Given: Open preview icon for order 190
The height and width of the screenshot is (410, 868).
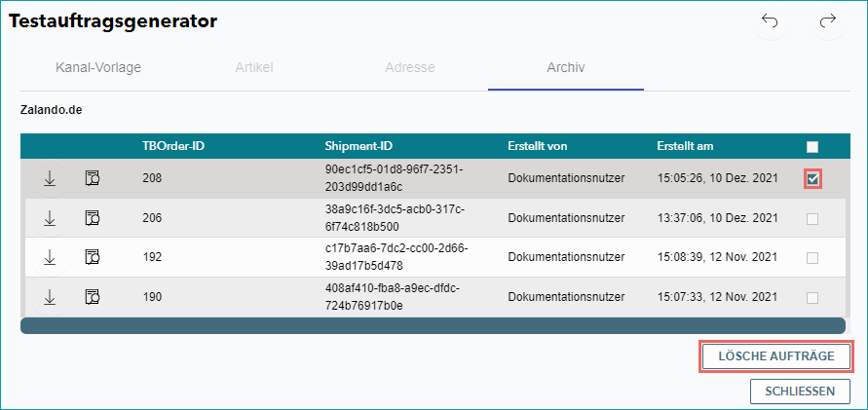Looking at the screenshot, I should pos(93,297).
